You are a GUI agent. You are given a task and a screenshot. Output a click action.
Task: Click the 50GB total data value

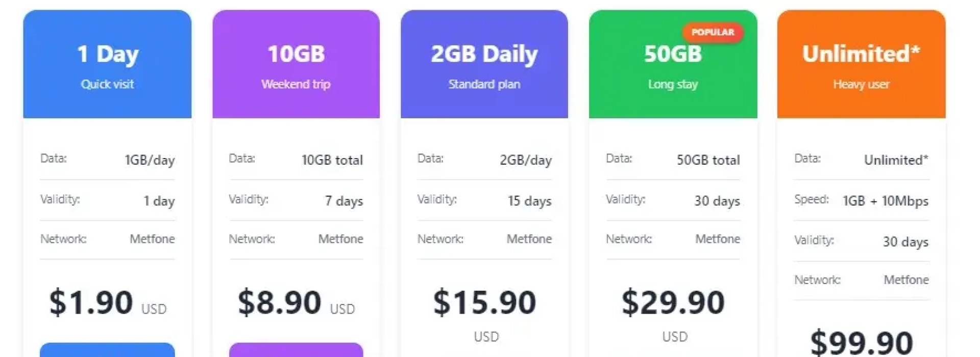pyautogui.click(x=708, y=160)
